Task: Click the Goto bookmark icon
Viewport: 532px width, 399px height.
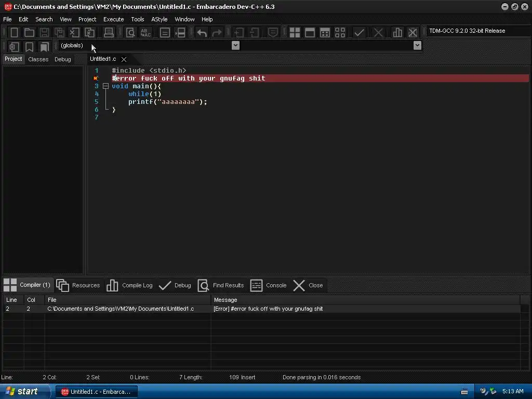Action: (45, 47)
